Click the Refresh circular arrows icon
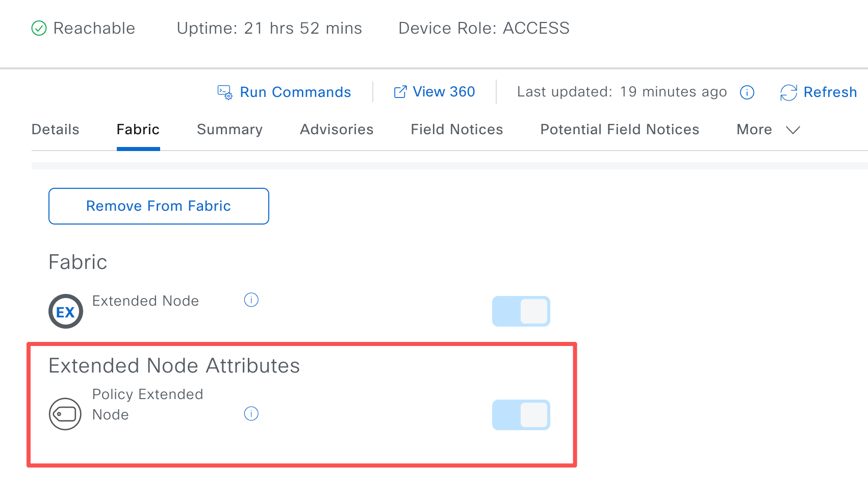Image resolution: width=868 pixels, height=495 pixels. tap(788, 92)
